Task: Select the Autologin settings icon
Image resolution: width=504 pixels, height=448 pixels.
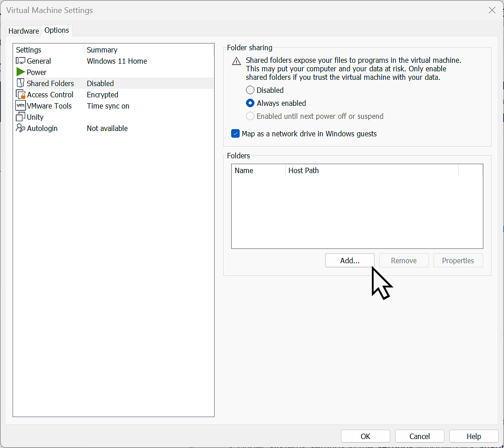Action: tap(21, 128)
